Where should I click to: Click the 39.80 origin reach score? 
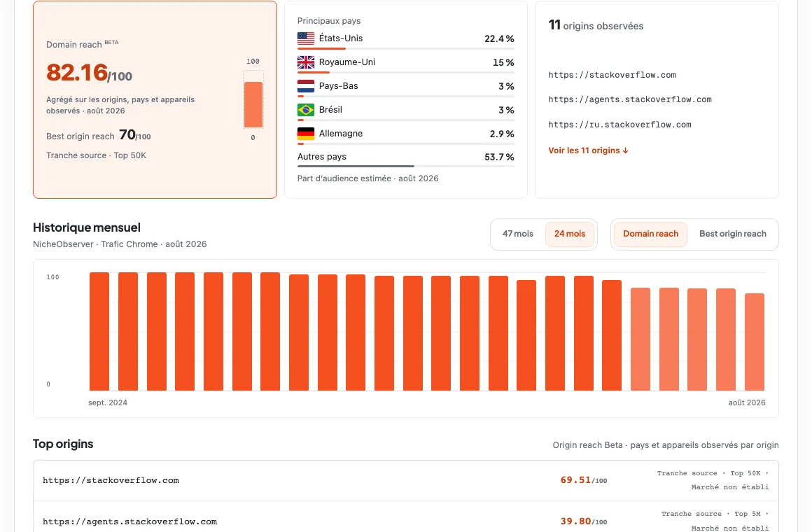point(584,521)
